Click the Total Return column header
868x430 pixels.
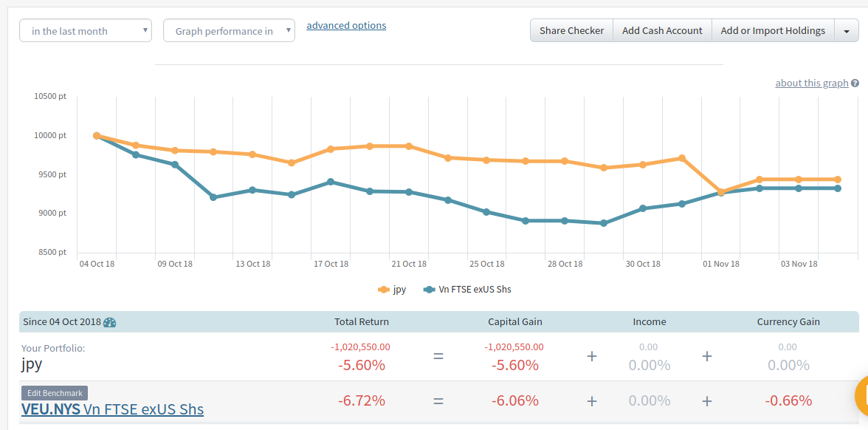click(361, 322)
